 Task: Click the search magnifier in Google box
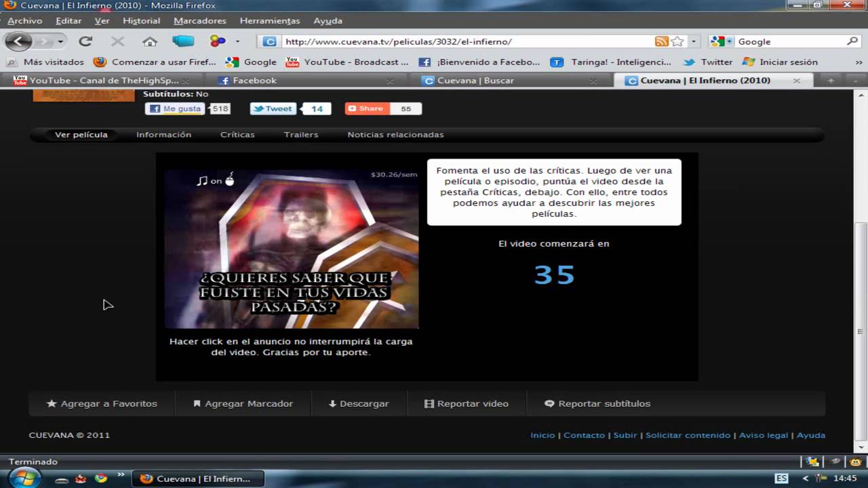point(852,41)
